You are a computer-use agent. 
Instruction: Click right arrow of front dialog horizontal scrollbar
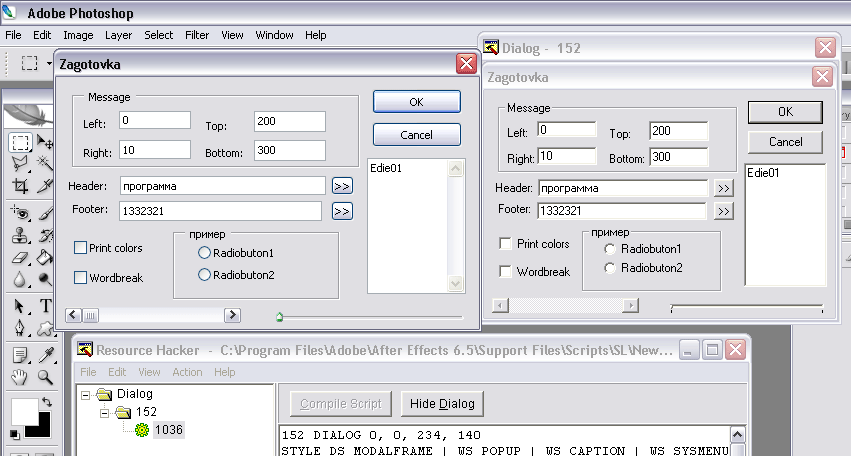point(232,315)
